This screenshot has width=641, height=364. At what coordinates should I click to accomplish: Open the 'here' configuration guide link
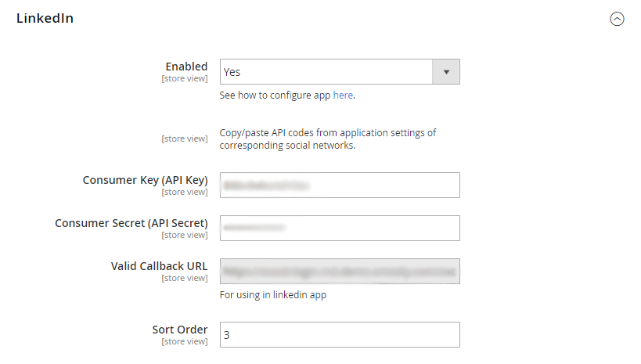click(x=343, y=96)
